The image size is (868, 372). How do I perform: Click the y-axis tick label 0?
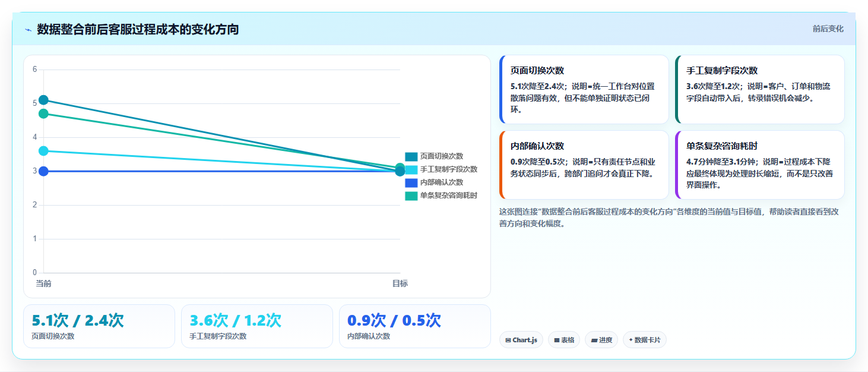34,273
